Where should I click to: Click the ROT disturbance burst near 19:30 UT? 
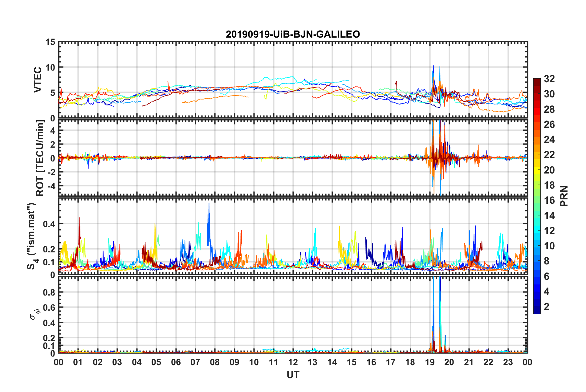pos(440,157)
